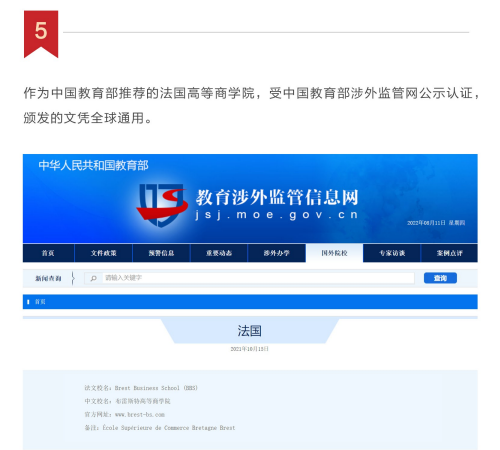The image size is (500, 450).
Task: Click the 中华人民共和国教育部 header text
Action: [x=93, y=165]
